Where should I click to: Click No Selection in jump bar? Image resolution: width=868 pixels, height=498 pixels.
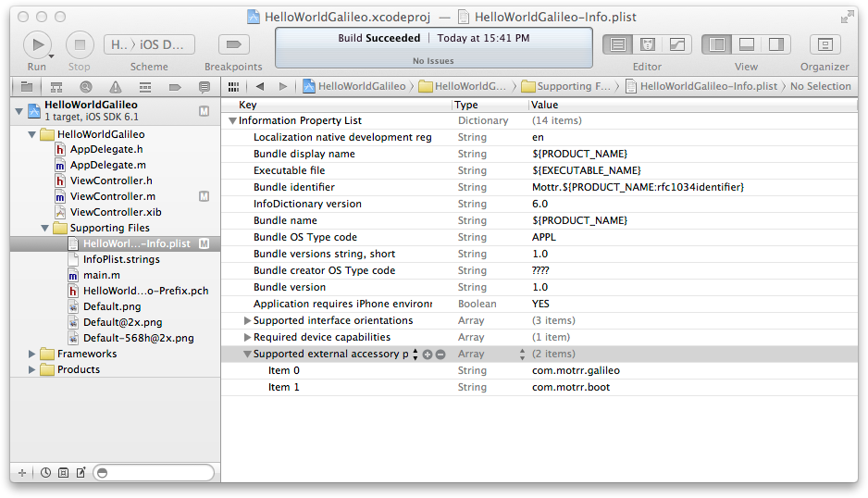point(821,86)
